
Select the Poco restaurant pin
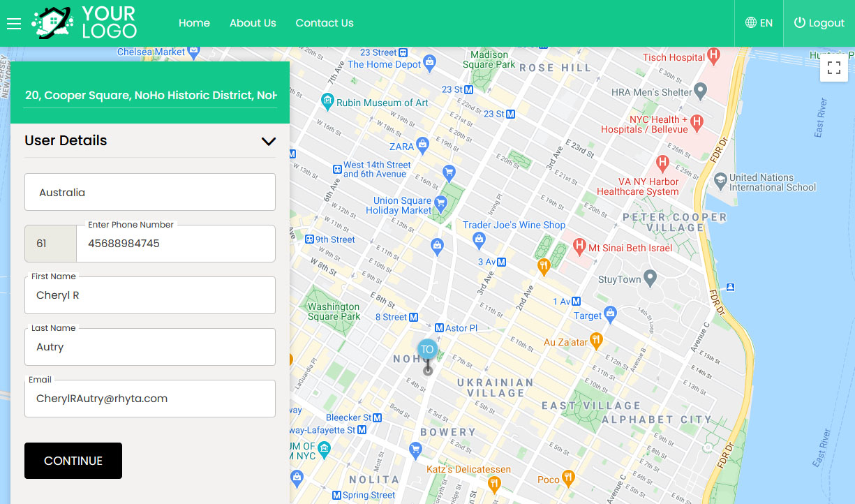click(568, 478)
